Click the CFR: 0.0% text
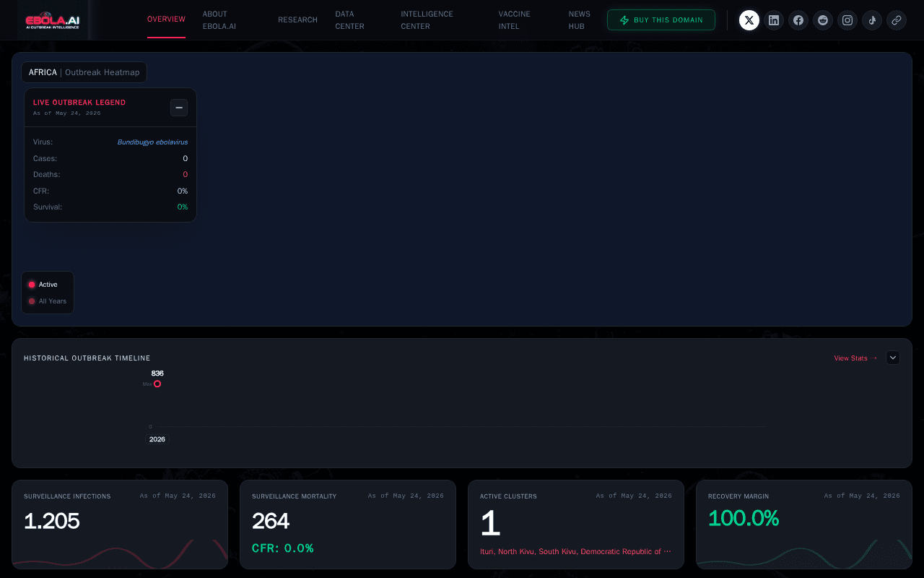Screen dimensions: 924x578 click(x=283, y=548)
